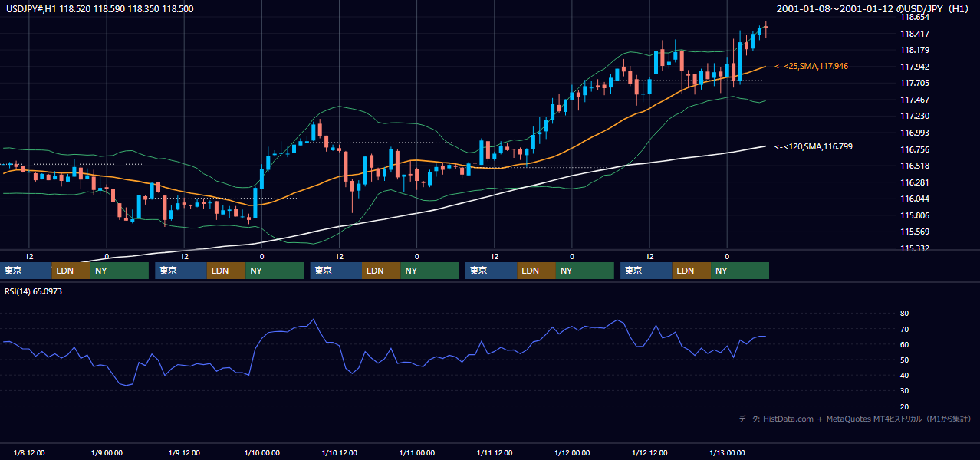Select the leftmost 東京 session block
The width and height of the screenshot is (980, 460).
[x=26, y=271]
